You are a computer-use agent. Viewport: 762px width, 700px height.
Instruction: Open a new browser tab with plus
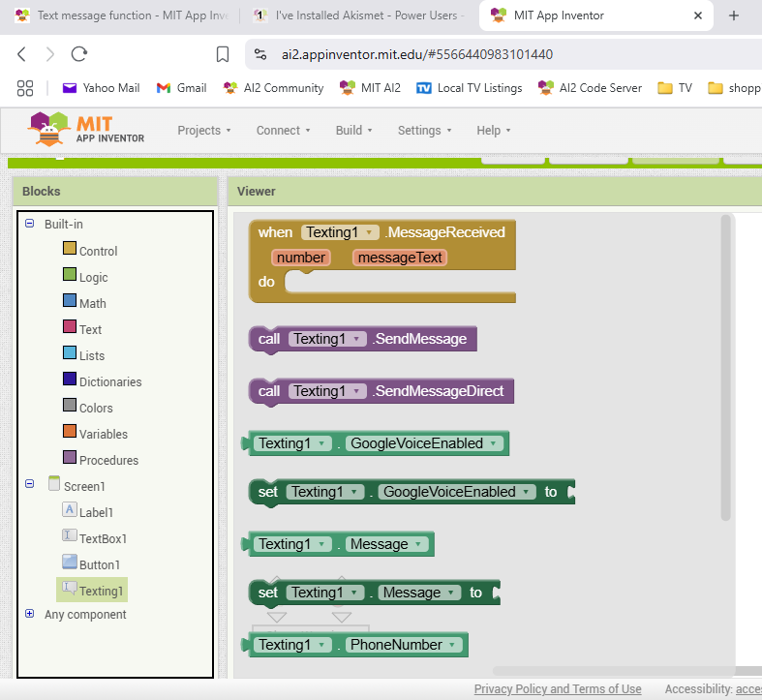(734, 15)
